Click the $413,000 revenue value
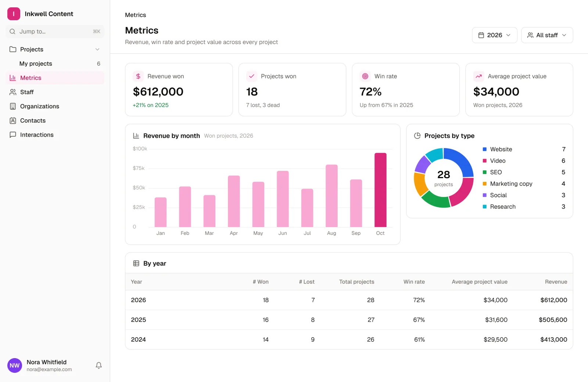 click(554, 340)
